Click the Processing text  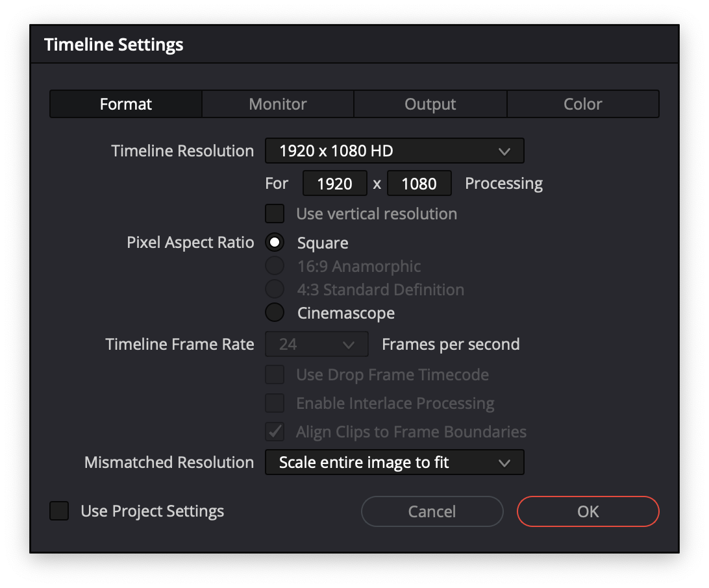[504, 184]
